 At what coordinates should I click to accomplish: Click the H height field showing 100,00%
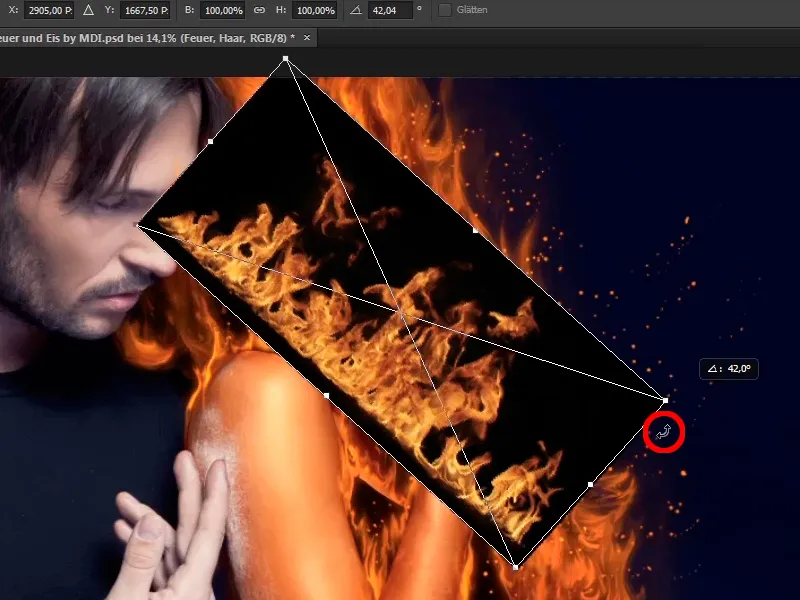coord(314,10)
